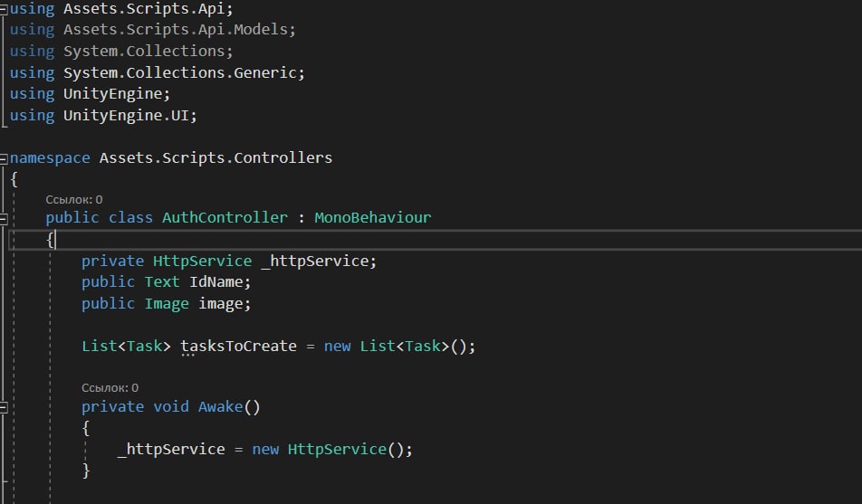Click the 'namespace' keyword

point(50,158)
